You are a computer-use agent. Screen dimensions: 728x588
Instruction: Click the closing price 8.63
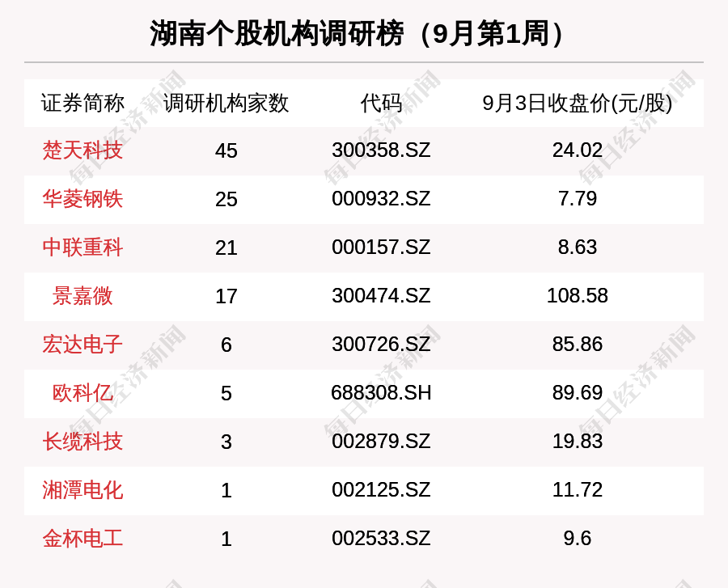tap(577, 247)
